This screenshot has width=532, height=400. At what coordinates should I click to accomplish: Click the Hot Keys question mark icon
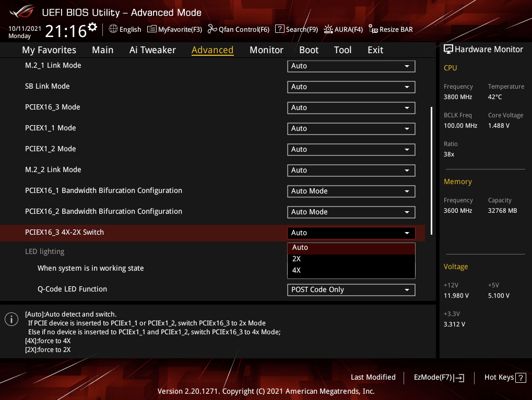[521, 378]
